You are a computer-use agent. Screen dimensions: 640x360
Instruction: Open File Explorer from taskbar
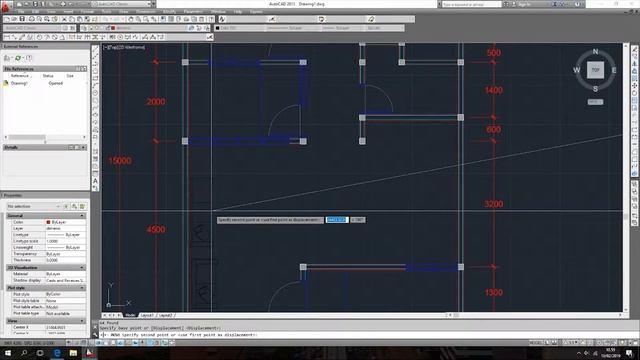(x=73, y=353)
